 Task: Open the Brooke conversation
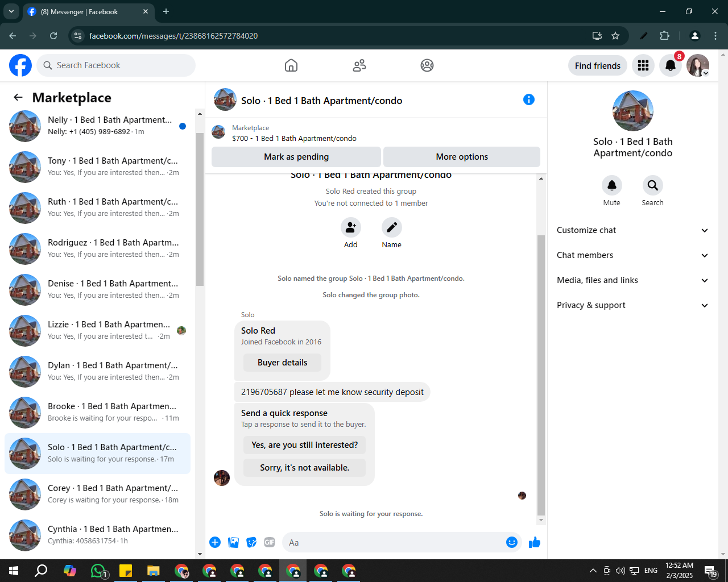98,413
